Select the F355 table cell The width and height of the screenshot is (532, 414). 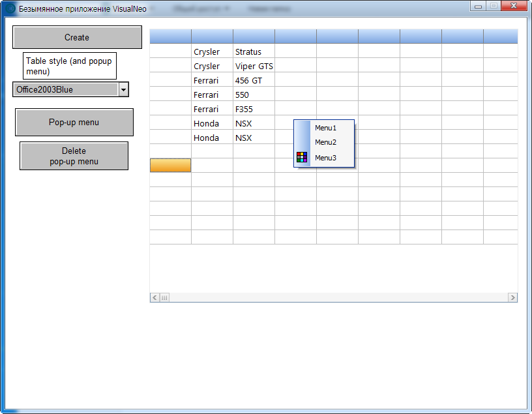pos(254,109)
